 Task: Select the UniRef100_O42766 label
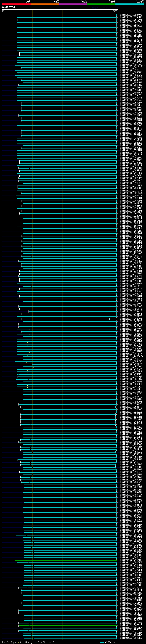pos(131,422)
